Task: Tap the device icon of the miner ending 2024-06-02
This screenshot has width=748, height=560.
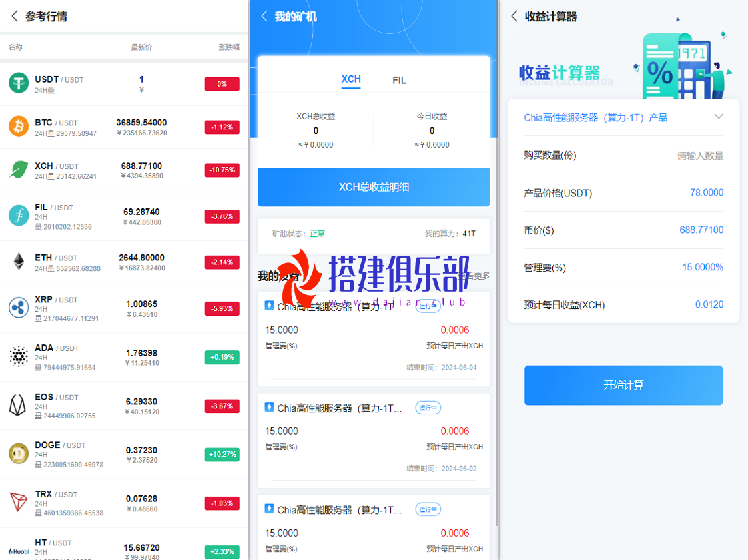Action: (270, 407)
